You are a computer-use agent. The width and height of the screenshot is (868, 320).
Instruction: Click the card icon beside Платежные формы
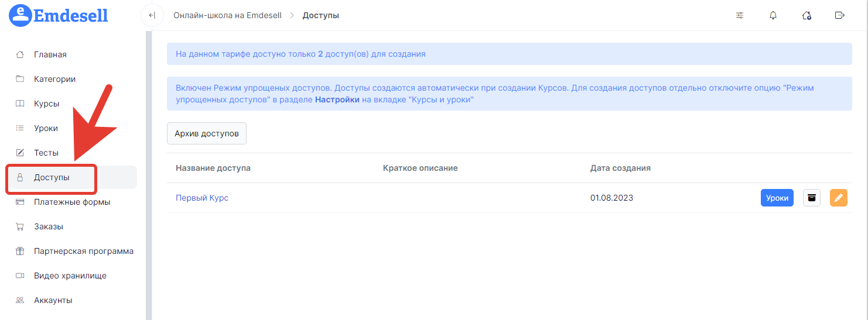[x=20, y=202]
